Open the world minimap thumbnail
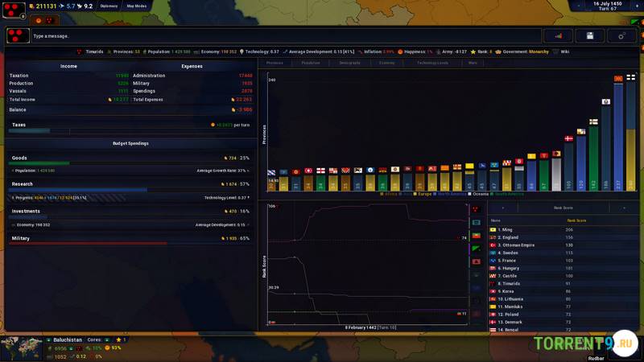 [x=22, y=348]
